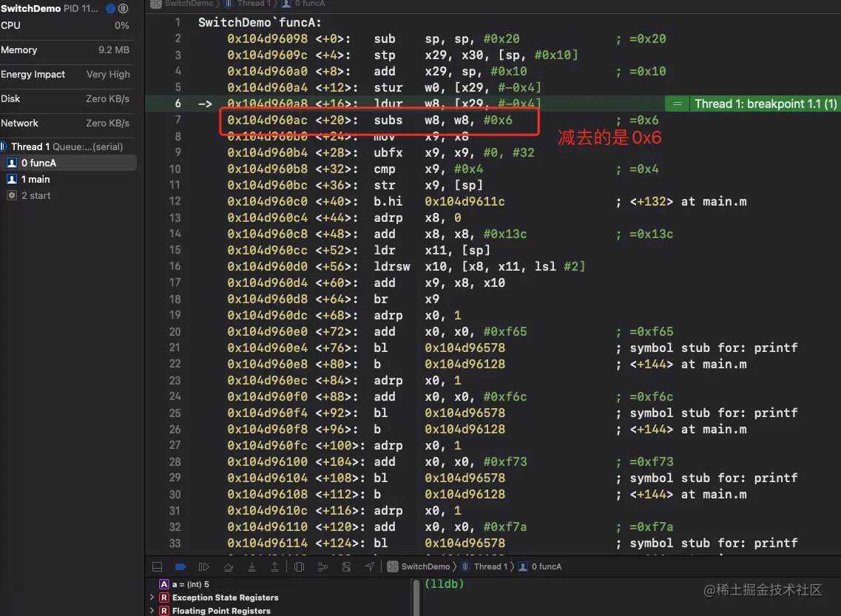Select variable a = (int) 5
This screenshot has height=616, width=841.
pyautogui.click(x=190, y=584)
